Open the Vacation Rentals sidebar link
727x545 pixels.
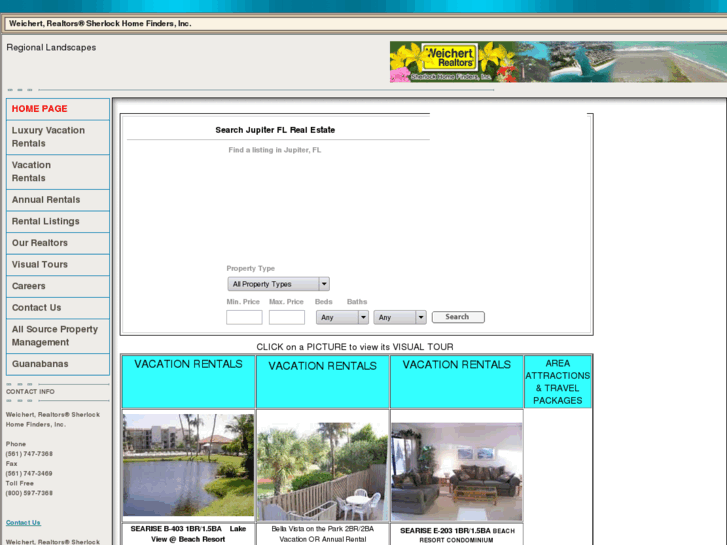[58, 172]
